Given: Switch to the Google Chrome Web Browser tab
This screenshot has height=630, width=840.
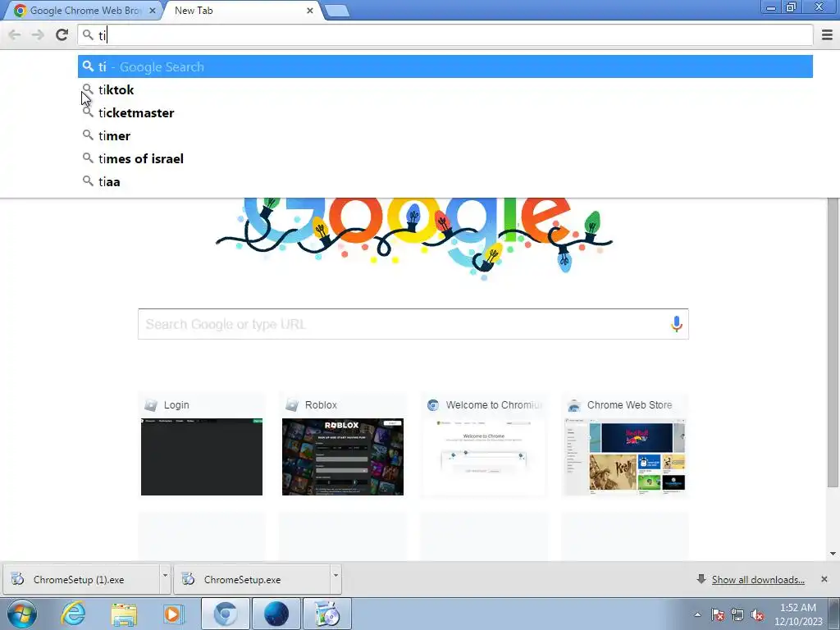Looking at the screenshot, I should coord(83,10).
